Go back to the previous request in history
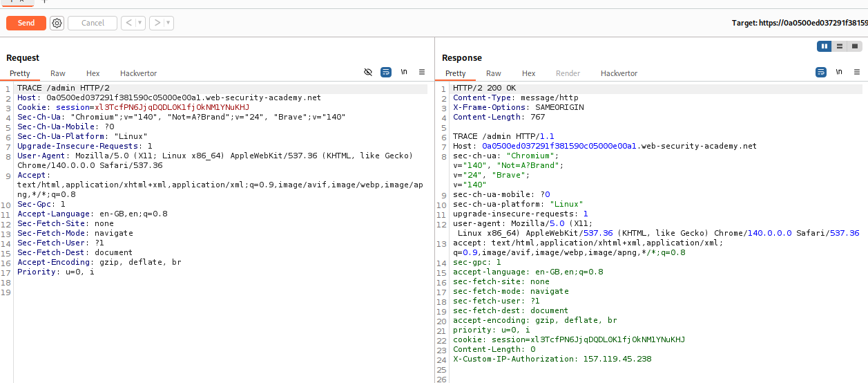 [x=128, y=23]
